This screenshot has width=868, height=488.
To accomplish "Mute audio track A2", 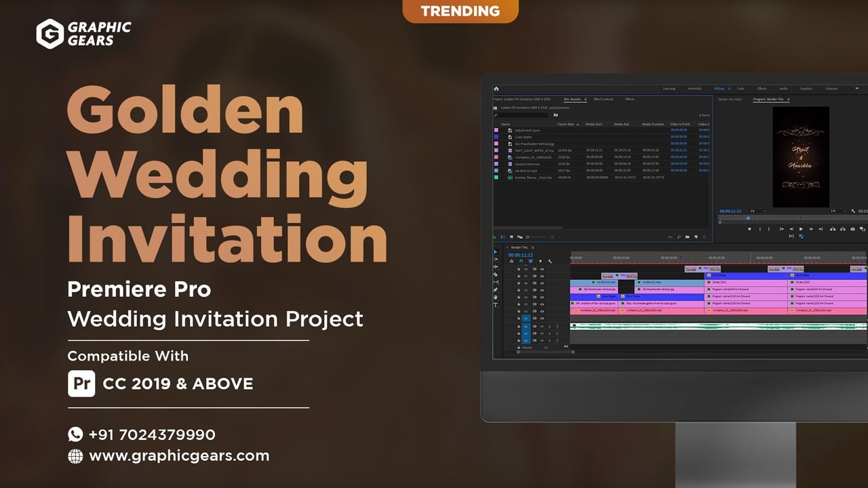I will coord(542,333).
